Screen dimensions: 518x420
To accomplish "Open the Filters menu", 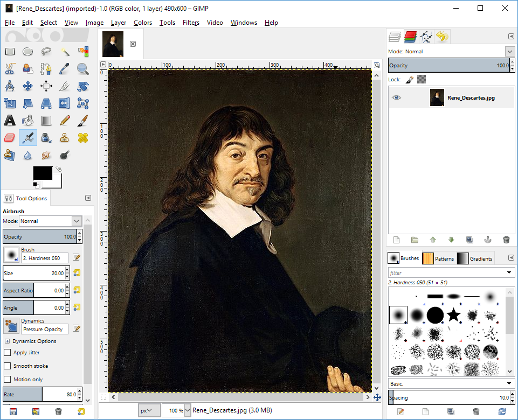I will tap(191, 23).
